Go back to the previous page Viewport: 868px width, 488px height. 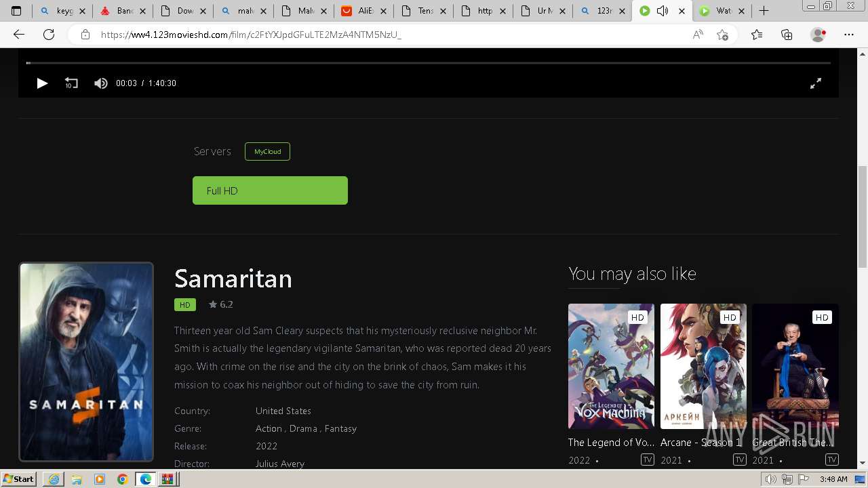point(19,35)
